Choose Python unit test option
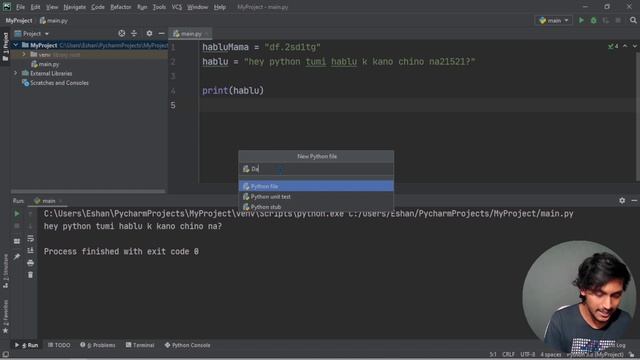Screen dimensions: 640x360 click(316, 196)
